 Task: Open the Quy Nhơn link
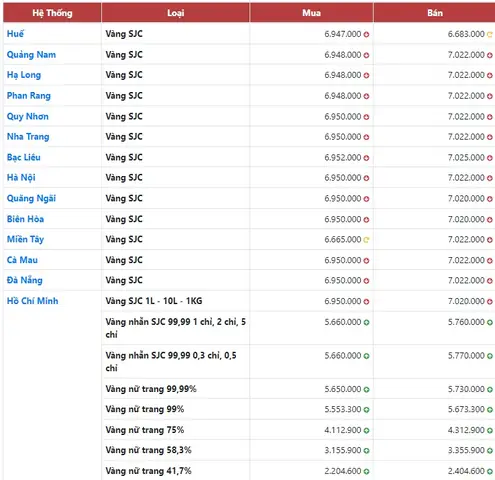(x=28, y=116)
